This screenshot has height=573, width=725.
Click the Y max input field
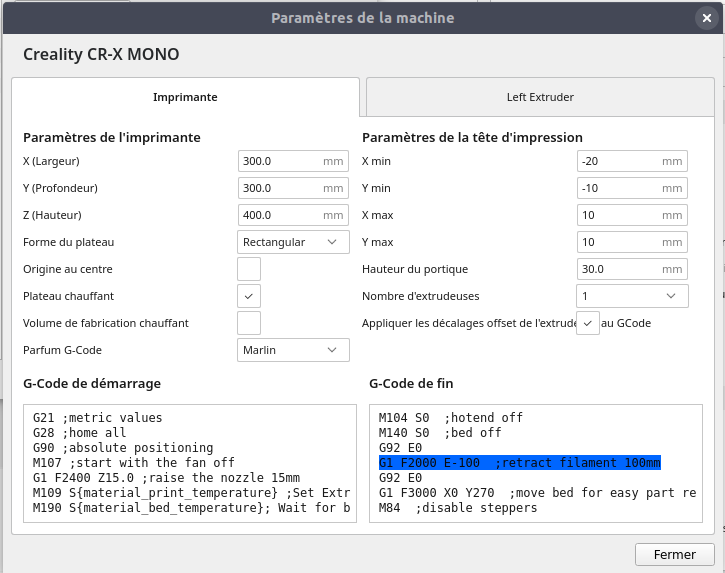(x=632, y=242)
